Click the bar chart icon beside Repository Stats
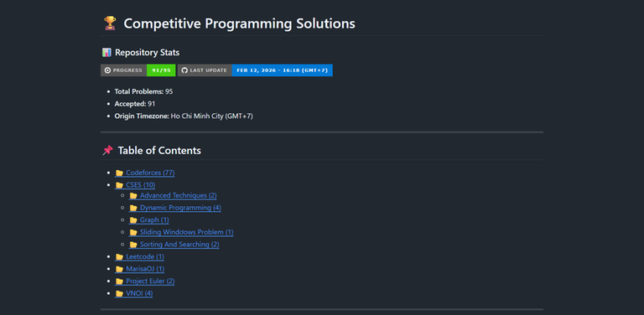 click(x=106, y=53)
